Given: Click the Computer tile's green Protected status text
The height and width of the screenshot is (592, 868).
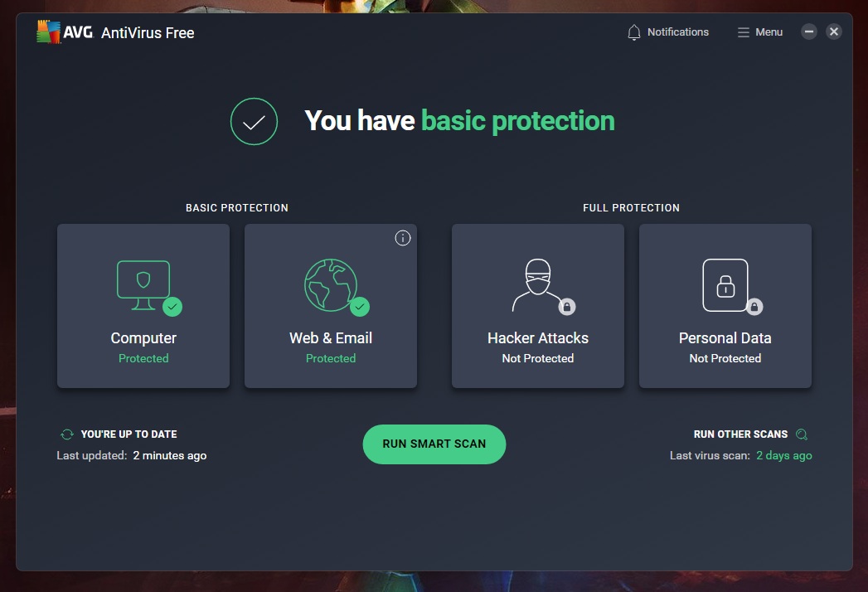Looking at the screenshot, I should pyautogui.click(x=143, y=358).
